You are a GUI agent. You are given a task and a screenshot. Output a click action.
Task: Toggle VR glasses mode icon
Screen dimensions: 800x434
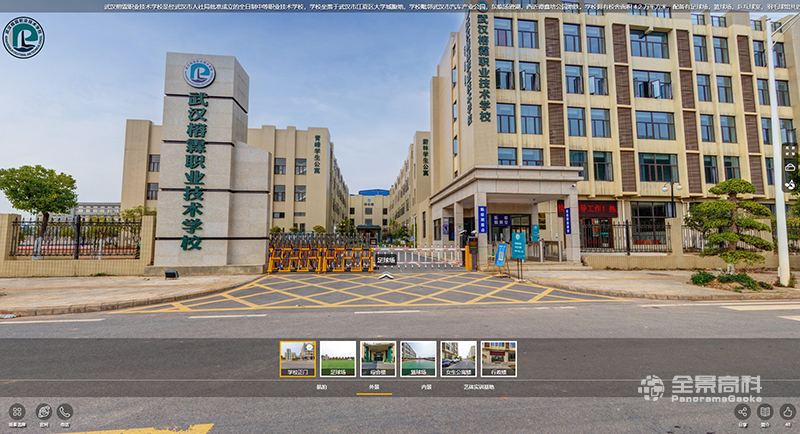click(x=789, y=167)
